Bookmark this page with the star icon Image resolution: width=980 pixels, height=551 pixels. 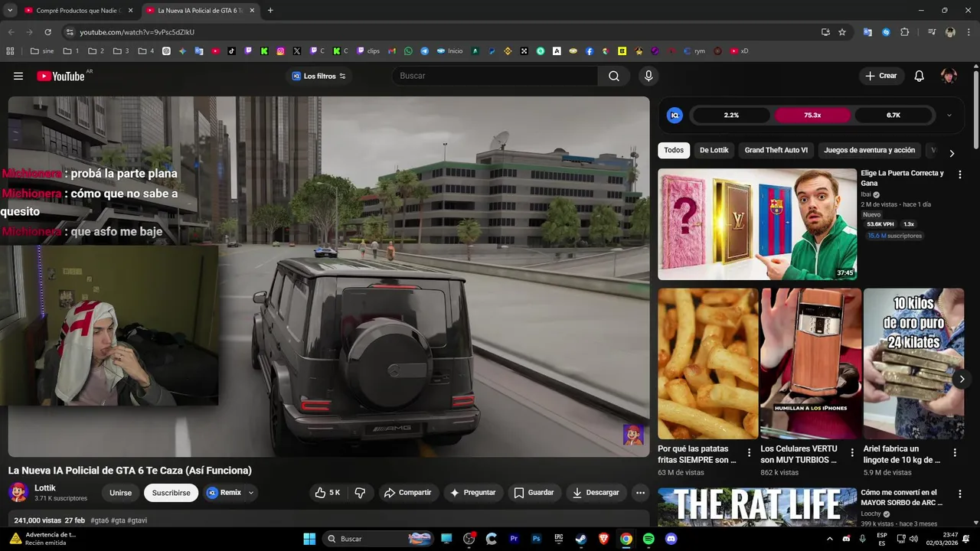[x=842, y=32]
